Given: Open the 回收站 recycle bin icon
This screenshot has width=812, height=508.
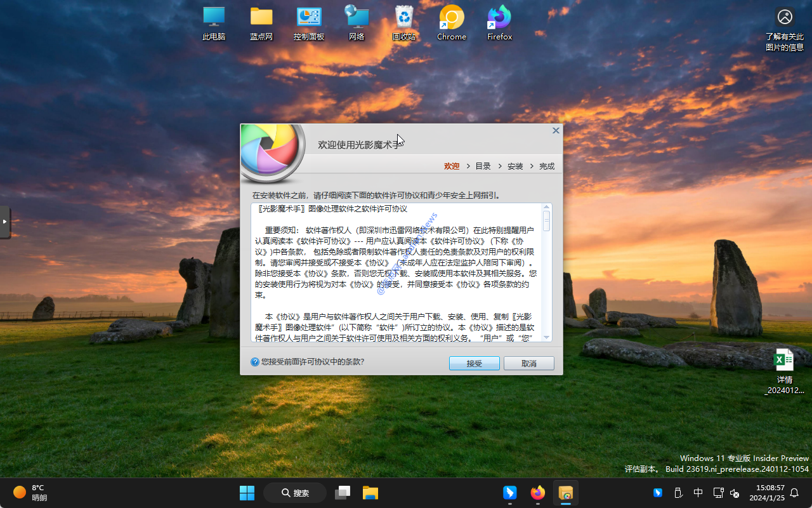Looking at the screenshot, I should point(404,23).
